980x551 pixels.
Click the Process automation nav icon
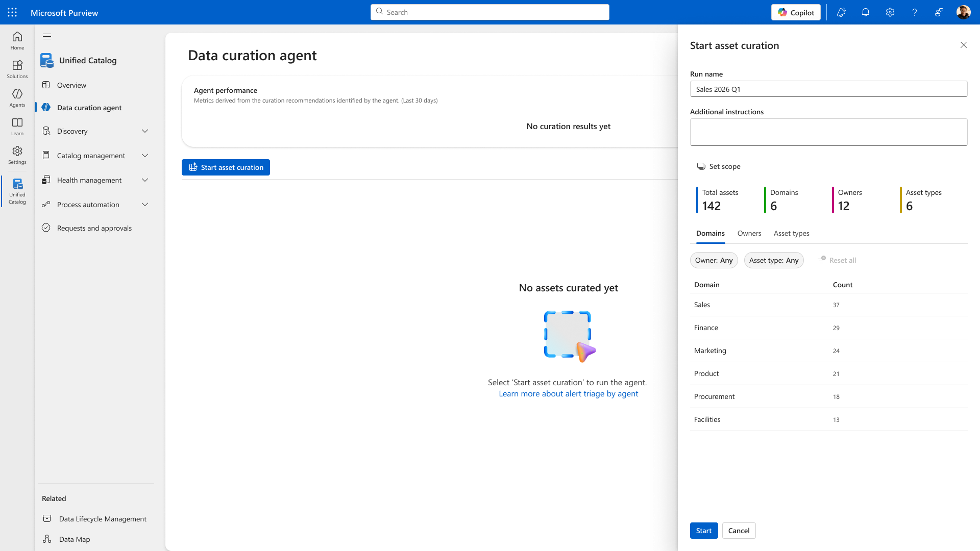46,204
